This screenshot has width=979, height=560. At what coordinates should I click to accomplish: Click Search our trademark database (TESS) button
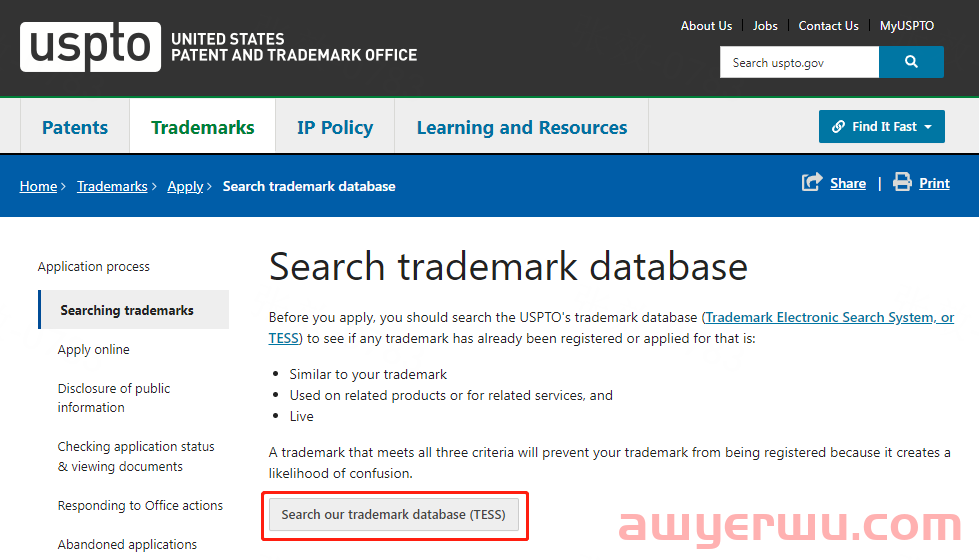(393, 514)
